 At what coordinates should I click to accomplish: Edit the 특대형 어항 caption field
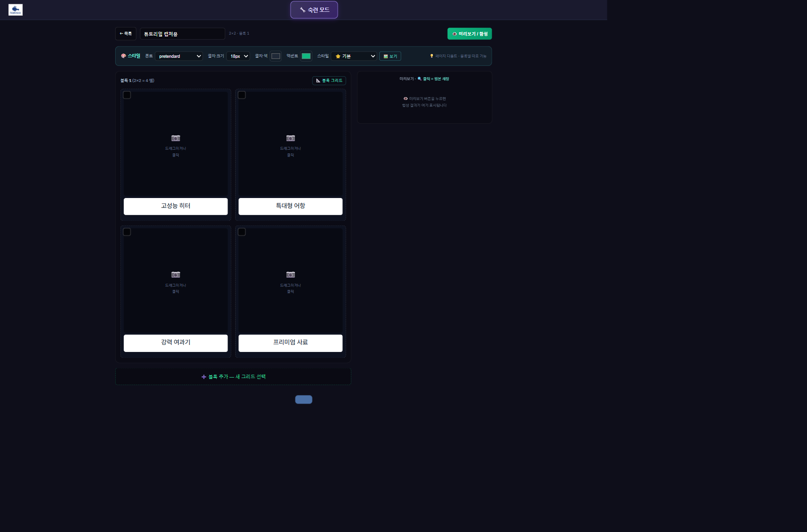coord(291,206)
